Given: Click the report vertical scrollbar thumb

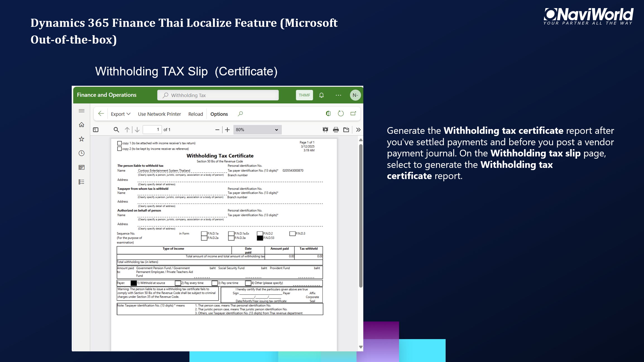Looking at the screenshot, I should point(361,216).
